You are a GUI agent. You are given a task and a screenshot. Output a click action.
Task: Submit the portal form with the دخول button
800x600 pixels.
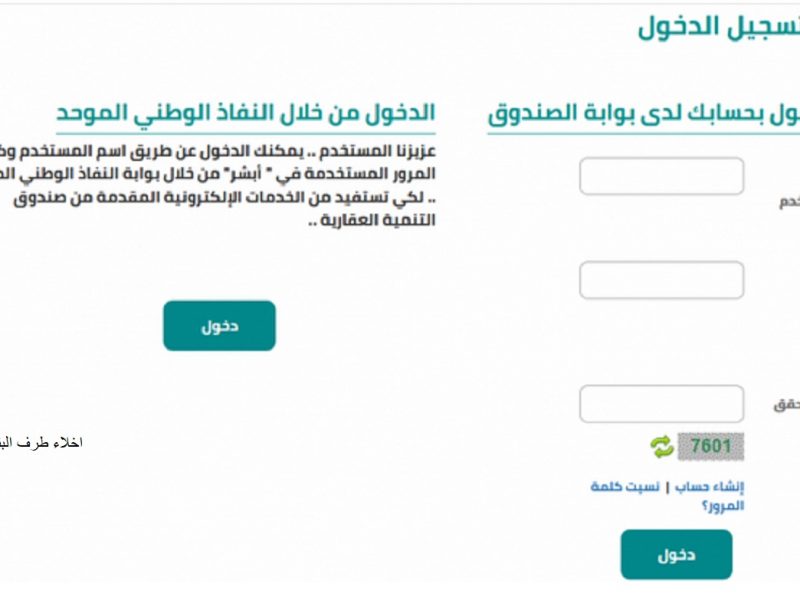click(676, 555)
